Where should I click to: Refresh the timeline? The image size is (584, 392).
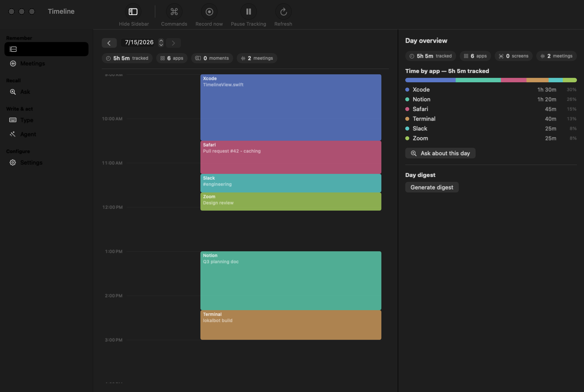pyautogui.click(x=283, y=12)
